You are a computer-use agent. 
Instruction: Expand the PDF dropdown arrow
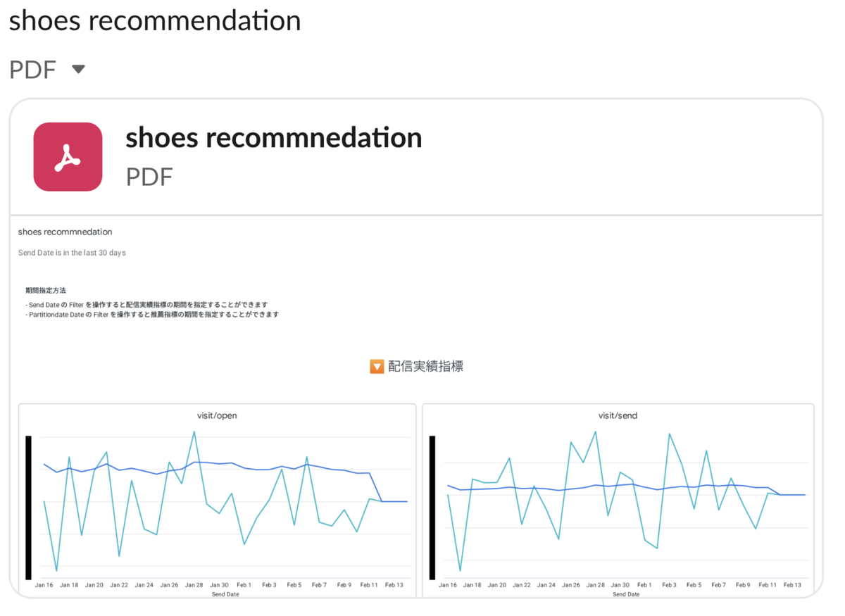pyautogui.click(x=79, y=69)
